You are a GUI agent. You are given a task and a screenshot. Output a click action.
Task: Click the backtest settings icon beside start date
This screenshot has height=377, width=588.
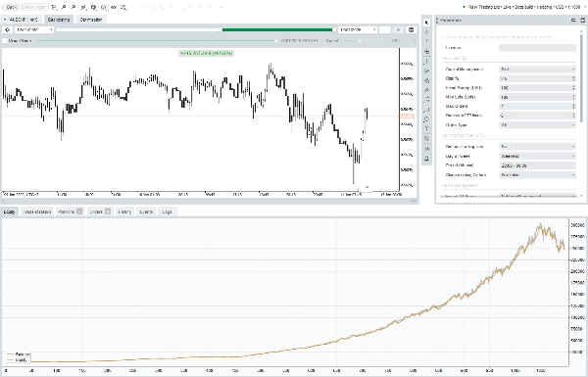point(7,29)
